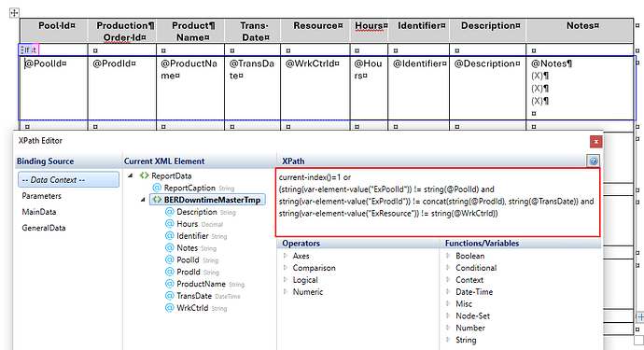Click the attribute icon beside WrkCtrId

170,308
